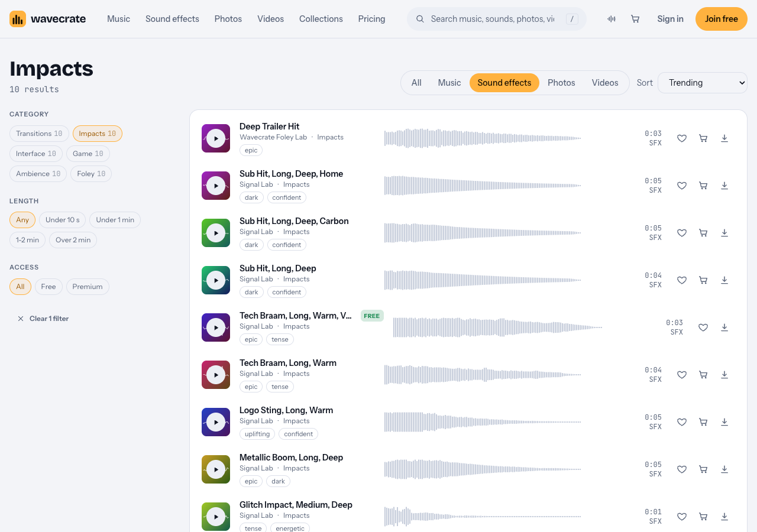Switch to the Music tab
This screenshot has width=757, height=532.
click(449, 83)
